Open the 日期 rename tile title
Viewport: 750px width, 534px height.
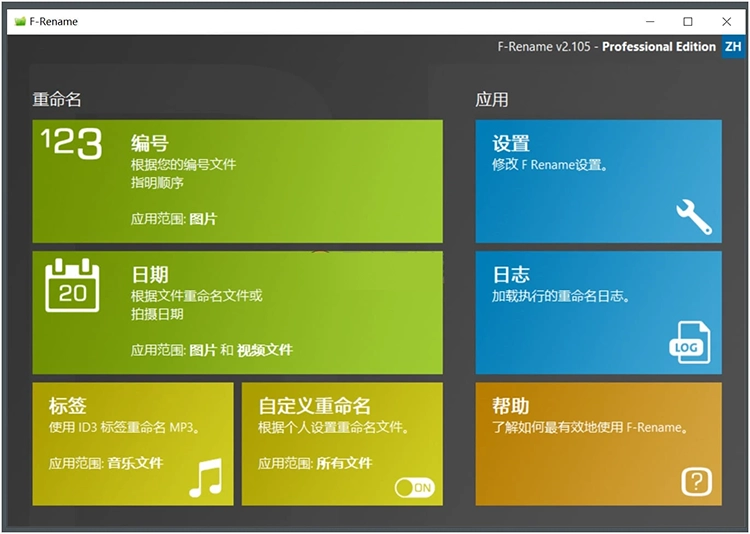(150, 275)
